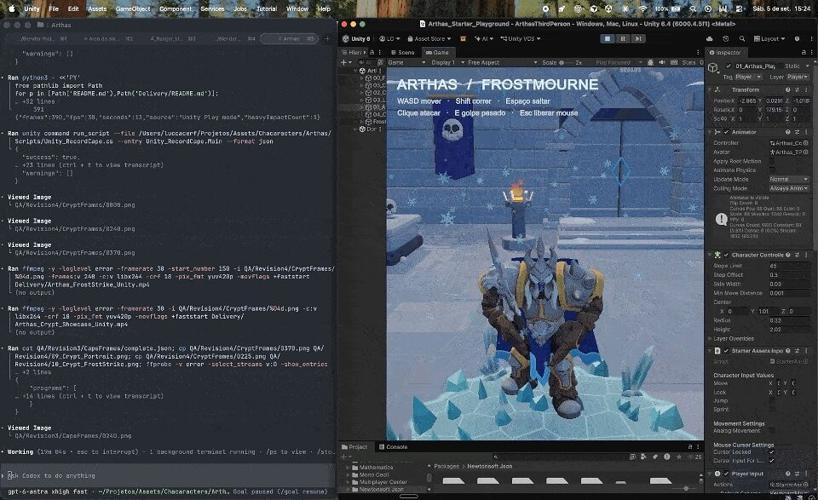Switch to the Game tab
Image resolution: width=818 pixels, height=500 pixels.
point(437,52)
